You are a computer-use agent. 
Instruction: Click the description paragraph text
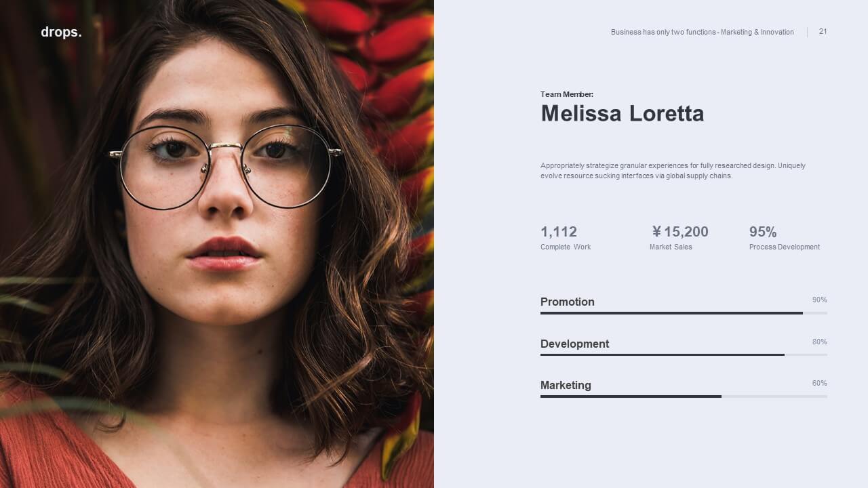click(673, 170)
